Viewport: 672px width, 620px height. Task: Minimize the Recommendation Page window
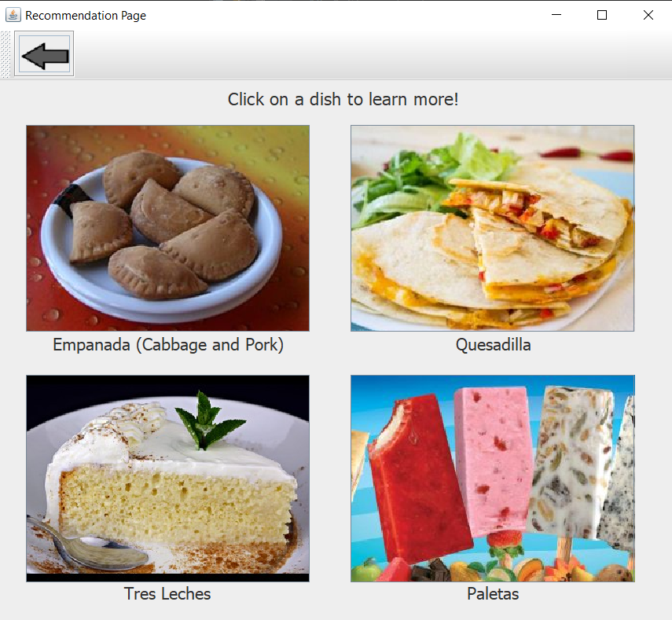(x=556, y=15)
